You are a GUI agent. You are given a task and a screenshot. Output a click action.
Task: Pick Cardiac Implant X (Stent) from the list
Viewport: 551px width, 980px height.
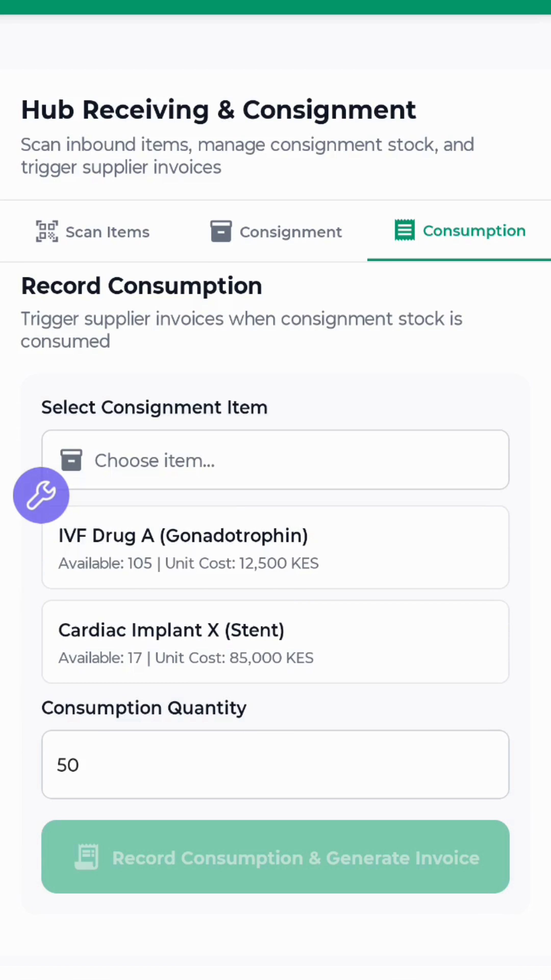tap(171, 630)
